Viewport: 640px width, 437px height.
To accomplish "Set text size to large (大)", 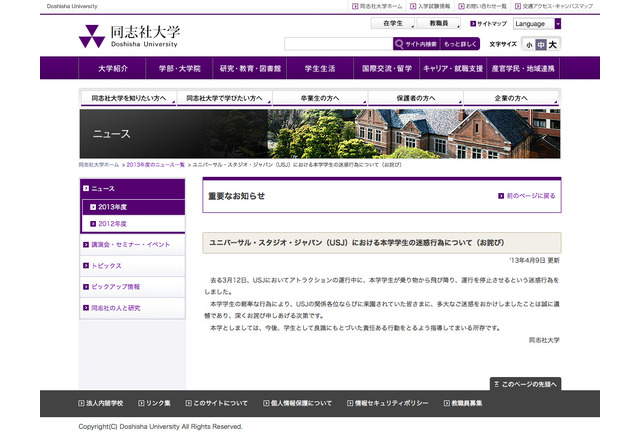I will (553, 45).
